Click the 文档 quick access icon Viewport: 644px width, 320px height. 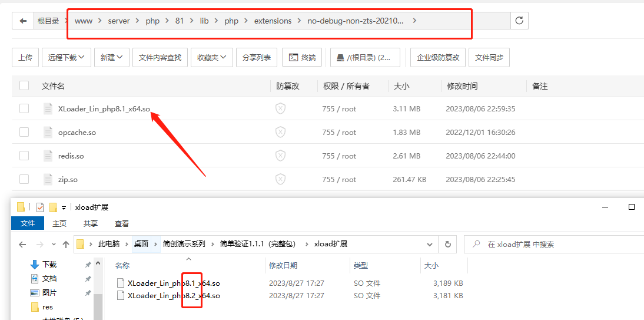tap(35, 279)
